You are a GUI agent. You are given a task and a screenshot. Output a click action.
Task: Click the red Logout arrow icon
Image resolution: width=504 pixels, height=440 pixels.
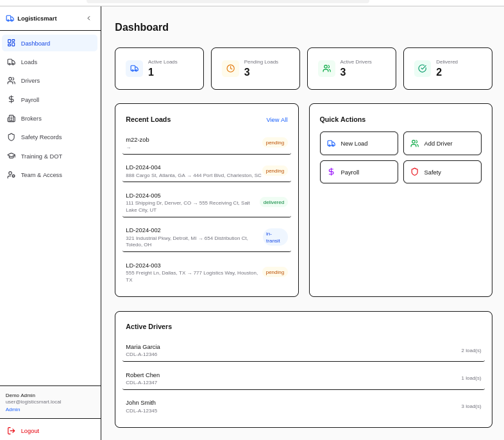[12, 430]
